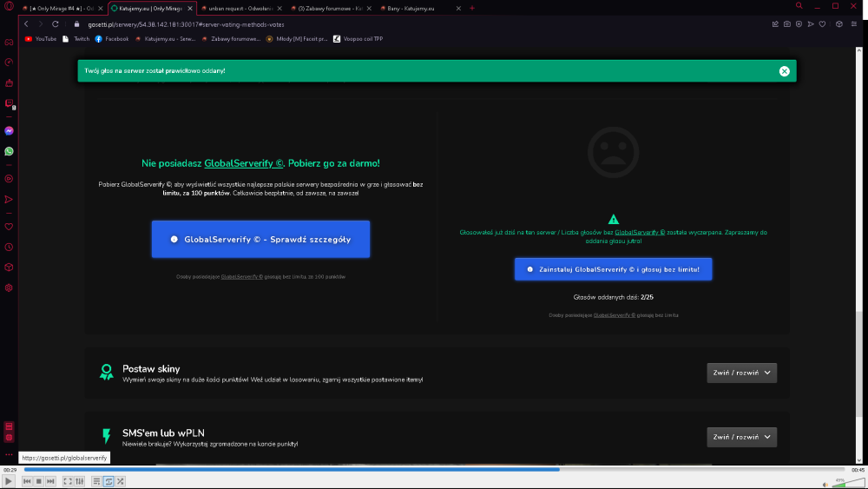Open Twitch bookmark in bookmarks bar

pyautogui.click(x=76, y=39)
